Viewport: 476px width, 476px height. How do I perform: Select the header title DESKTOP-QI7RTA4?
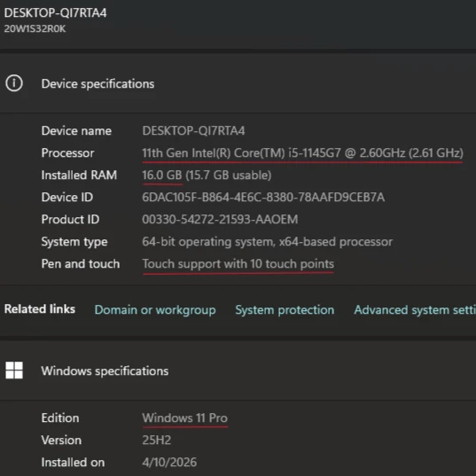pos(55,12)
